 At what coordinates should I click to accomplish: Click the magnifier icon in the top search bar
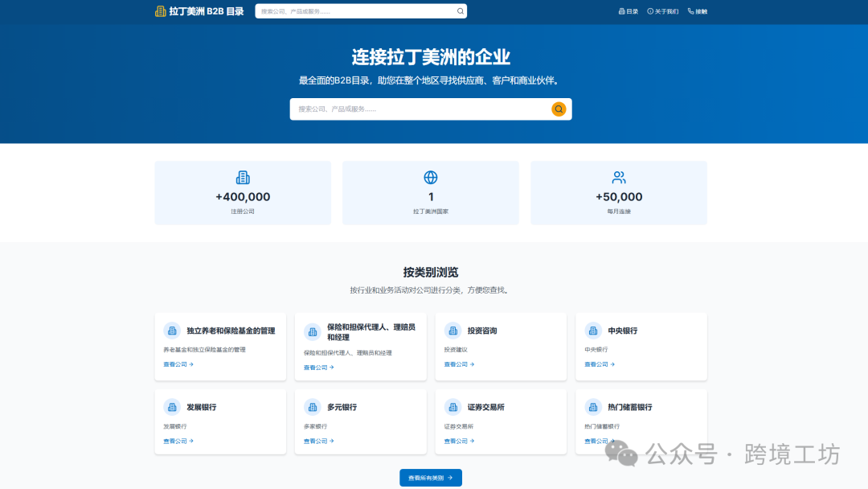tap(460, 10)
